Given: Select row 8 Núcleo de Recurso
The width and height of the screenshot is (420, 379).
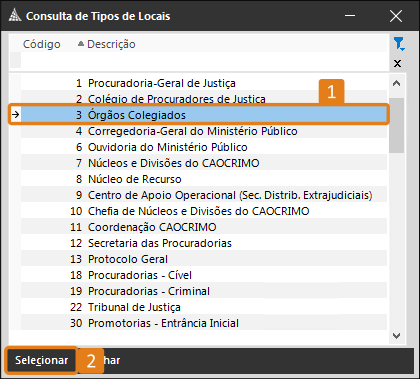Looking at the screenshot, I should point(204,179).
